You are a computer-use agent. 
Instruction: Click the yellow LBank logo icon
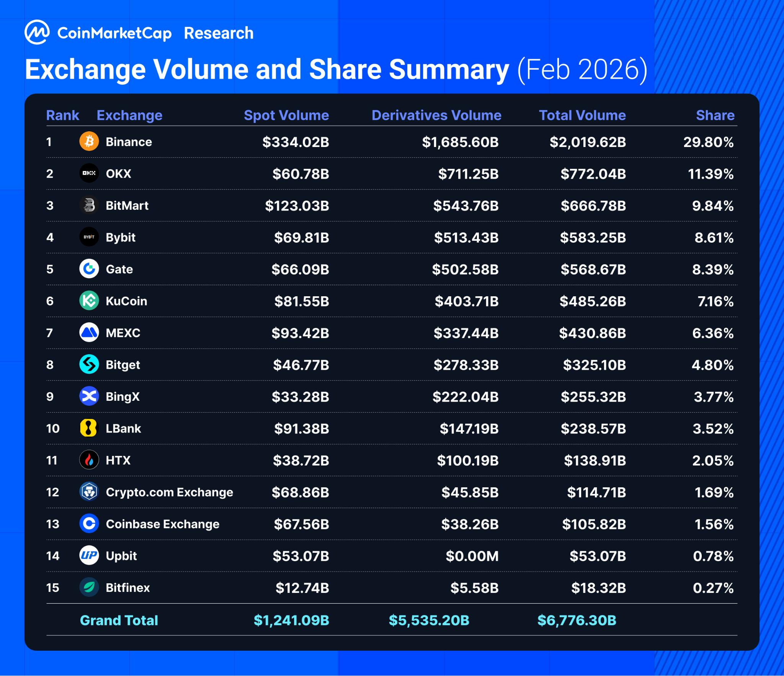(88, 428)
